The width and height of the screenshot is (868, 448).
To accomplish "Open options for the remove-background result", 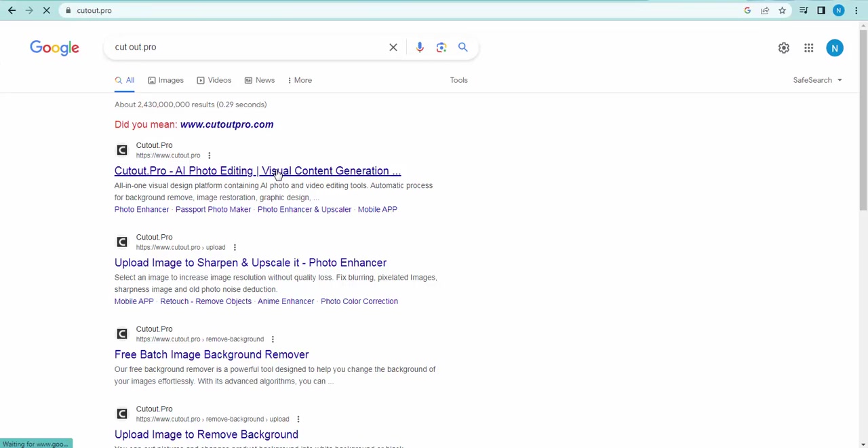I will (x=273, y=339).
